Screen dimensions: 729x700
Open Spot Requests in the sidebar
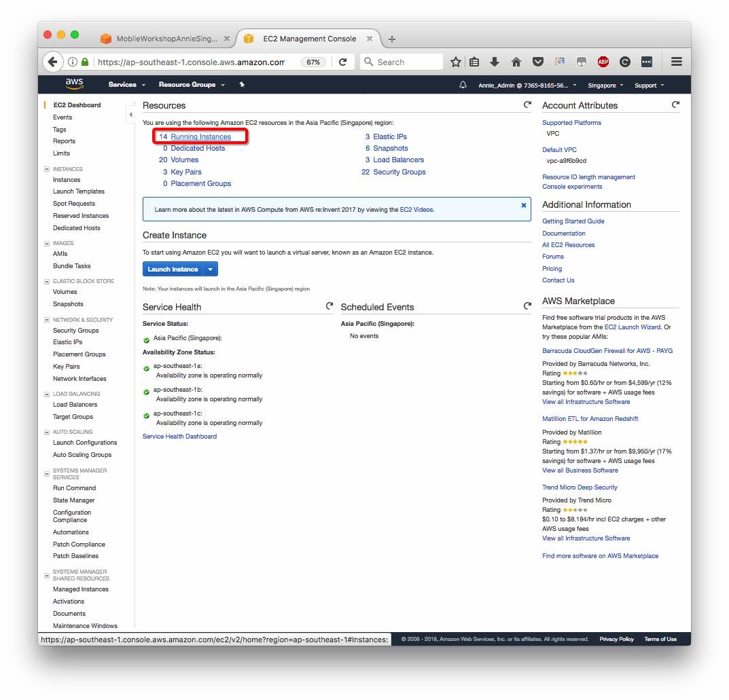point(74,204)
